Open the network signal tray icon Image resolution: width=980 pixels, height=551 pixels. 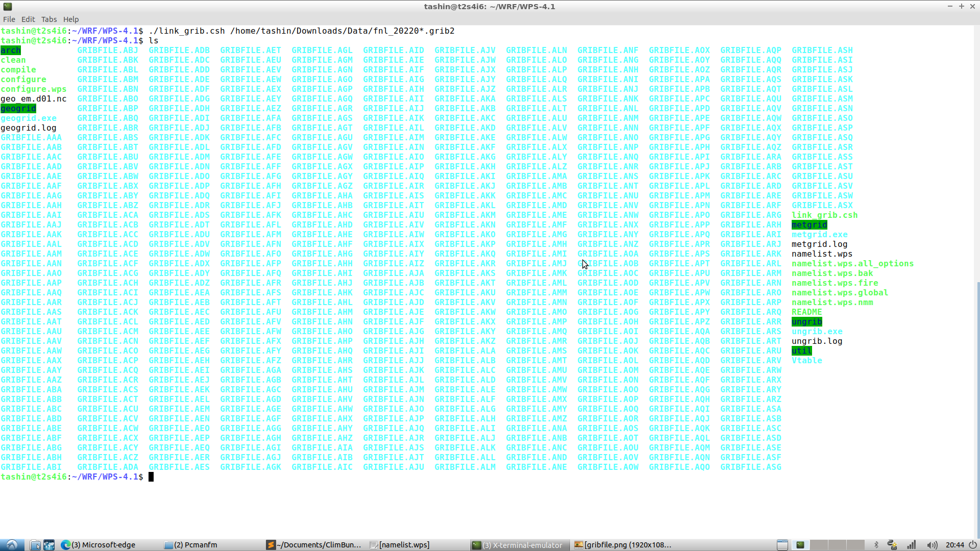(911, 545)
